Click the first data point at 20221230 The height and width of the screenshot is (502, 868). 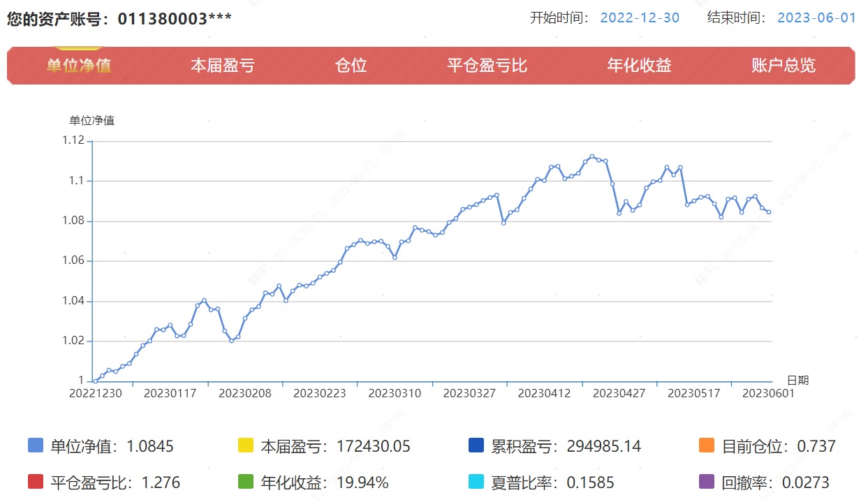95,381
